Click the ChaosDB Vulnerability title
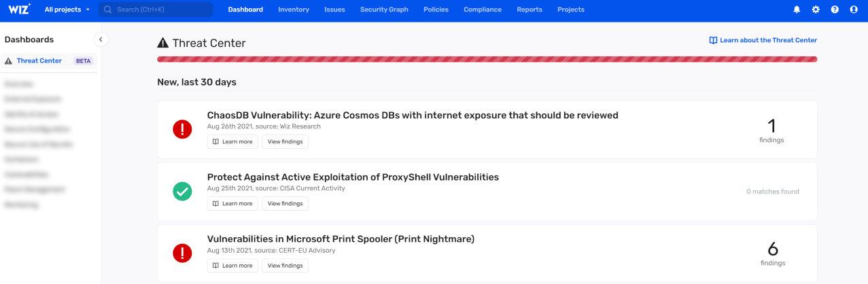The height and width of the screenshot is (284, 868). (x=413, y=116)
